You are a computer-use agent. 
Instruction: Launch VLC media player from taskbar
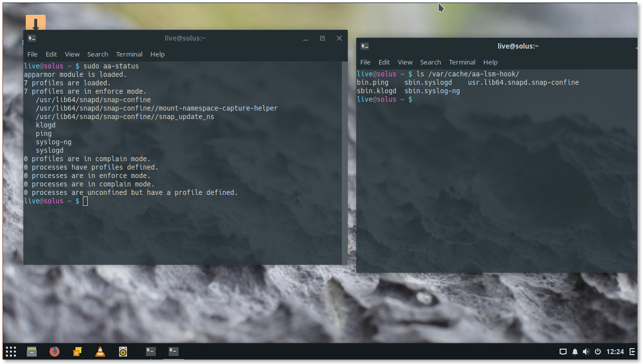tap(100, 352)
